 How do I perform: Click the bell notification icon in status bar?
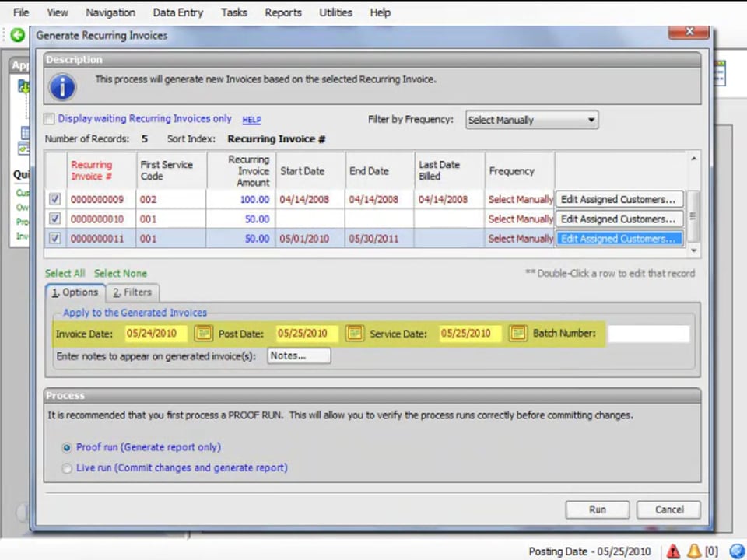pos(694,551)
